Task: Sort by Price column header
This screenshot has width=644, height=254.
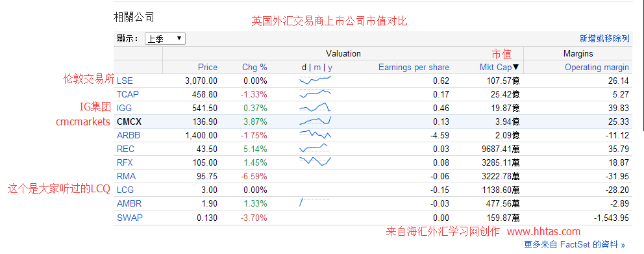Action: pyautogui.click(x=207, y=68)
